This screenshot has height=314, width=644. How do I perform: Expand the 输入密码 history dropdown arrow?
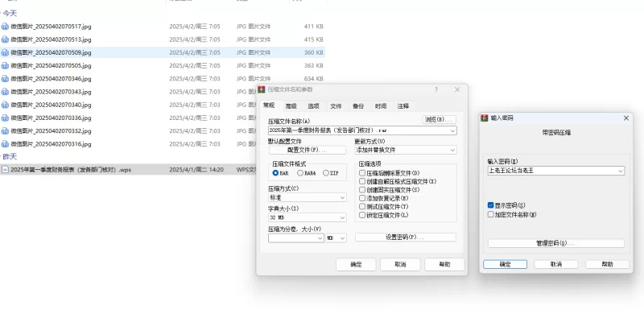pyautogui.click(x=621, y=171)
